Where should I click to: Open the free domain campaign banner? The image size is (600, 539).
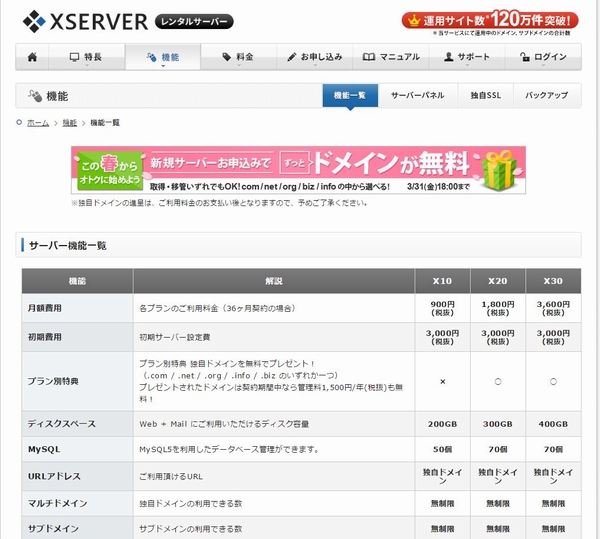coord(298,170)
